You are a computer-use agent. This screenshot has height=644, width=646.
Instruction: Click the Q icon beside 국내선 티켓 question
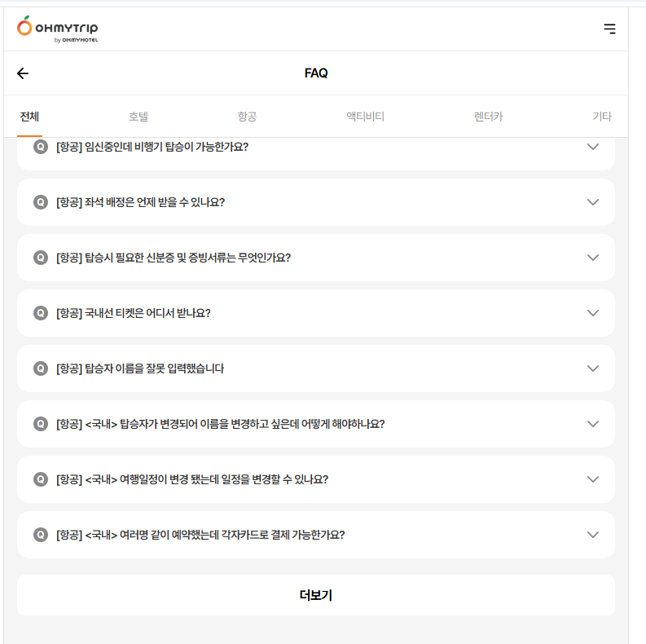41,313
